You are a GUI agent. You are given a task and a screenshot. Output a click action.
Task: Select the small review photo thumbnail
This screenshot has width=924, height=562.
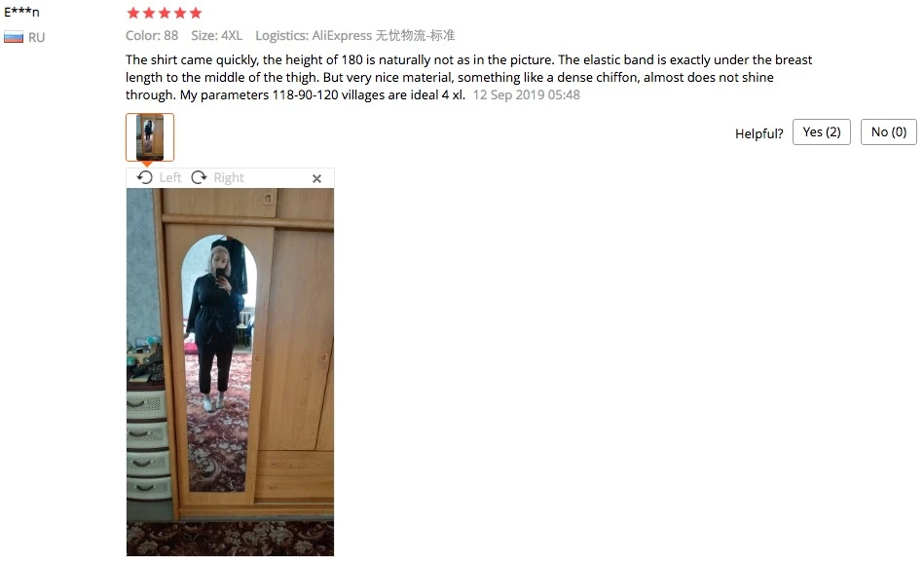[150, 136]
